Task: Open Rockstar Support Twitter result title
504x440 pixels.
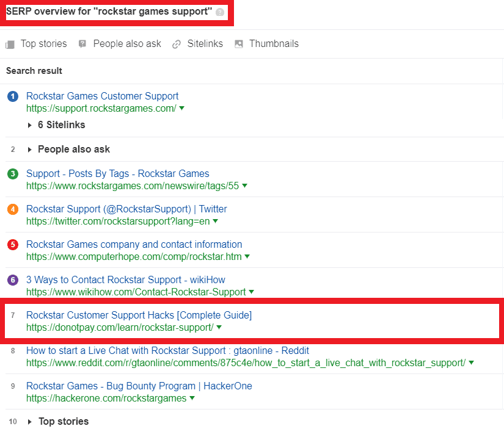Action: [x=126, y=209]
